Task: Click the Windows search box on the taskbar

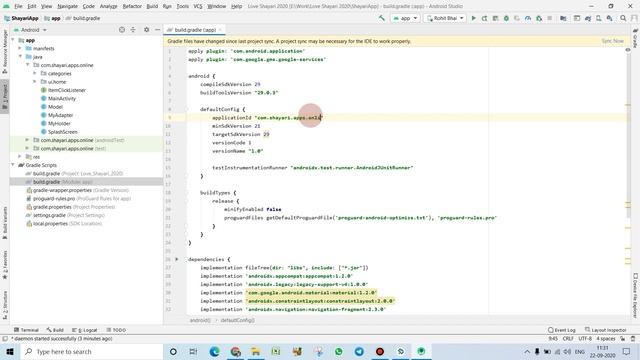Action: (x=91, y=351)
